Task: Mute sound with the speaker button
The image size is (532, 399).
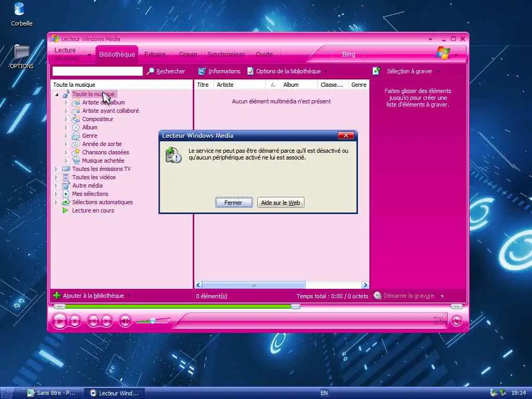Action: click(x=125, y=321)
